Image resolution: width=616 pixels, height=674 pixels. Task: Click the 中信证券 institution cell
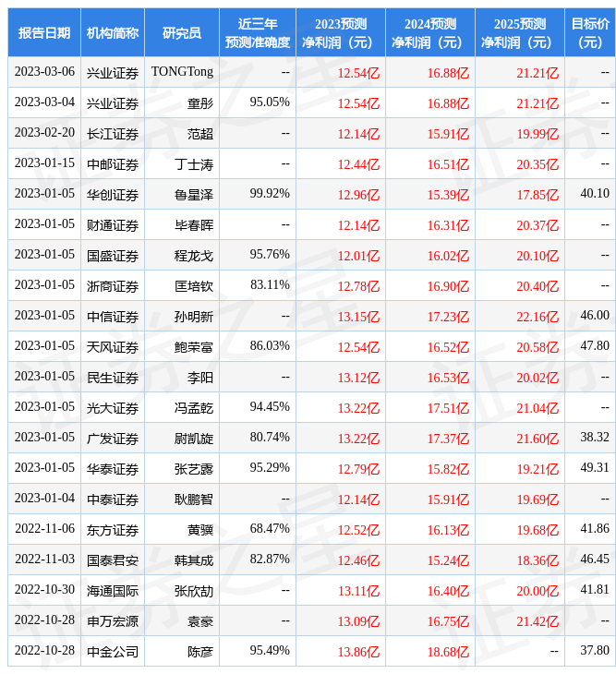coord(113,317)
